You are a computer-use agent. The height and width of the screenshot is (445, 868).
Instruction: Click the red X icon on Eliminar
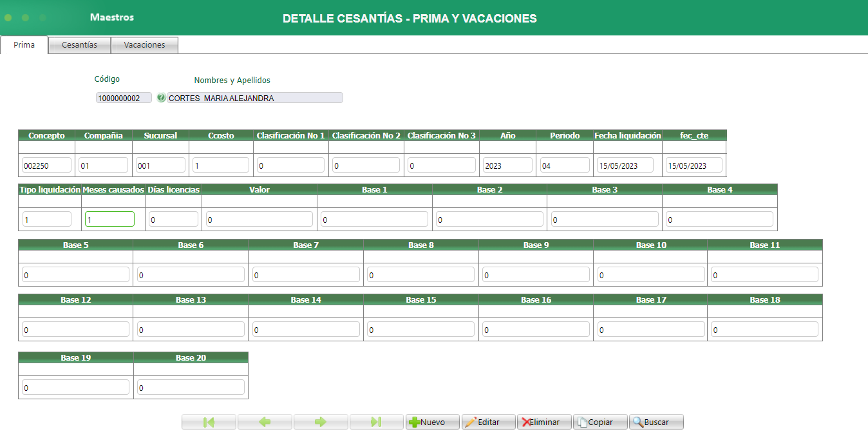click(x=526, y=422)
